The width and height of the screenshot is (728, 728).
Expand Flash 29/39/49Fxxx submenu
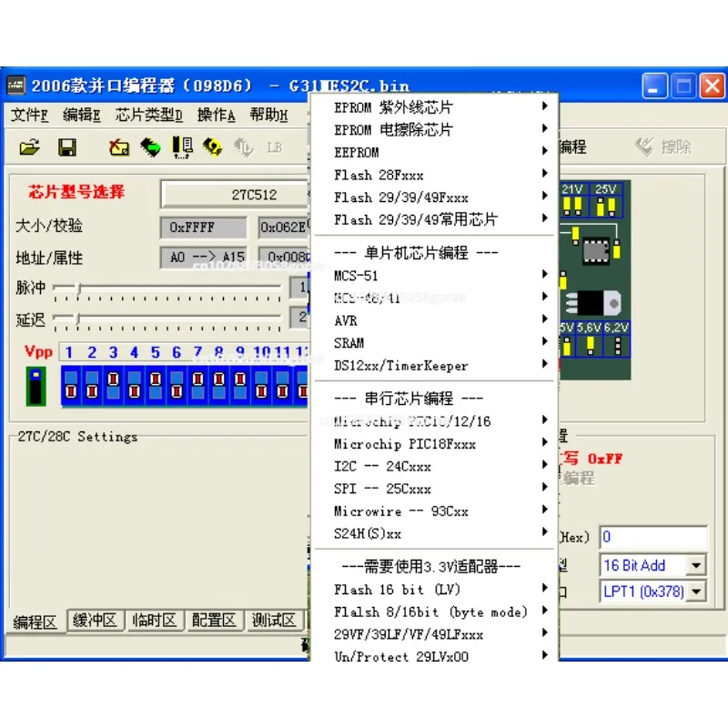click(x=435, y=197)
